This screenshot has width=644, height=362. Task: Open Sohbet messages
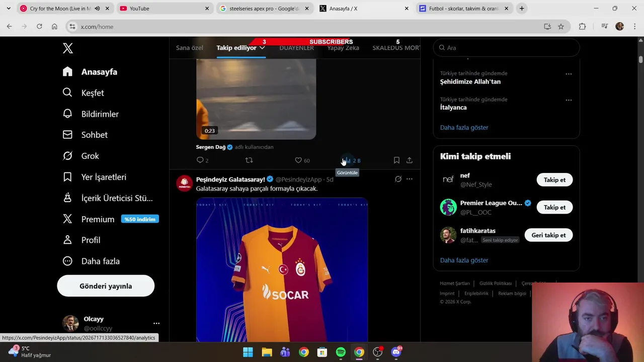coord(86,135)
